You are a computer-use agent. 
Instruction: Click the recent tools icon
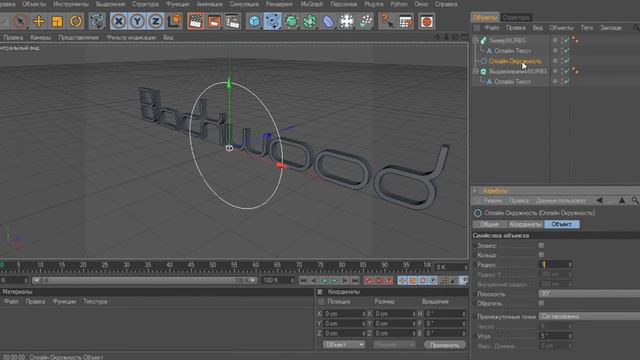tap(97, 21)
